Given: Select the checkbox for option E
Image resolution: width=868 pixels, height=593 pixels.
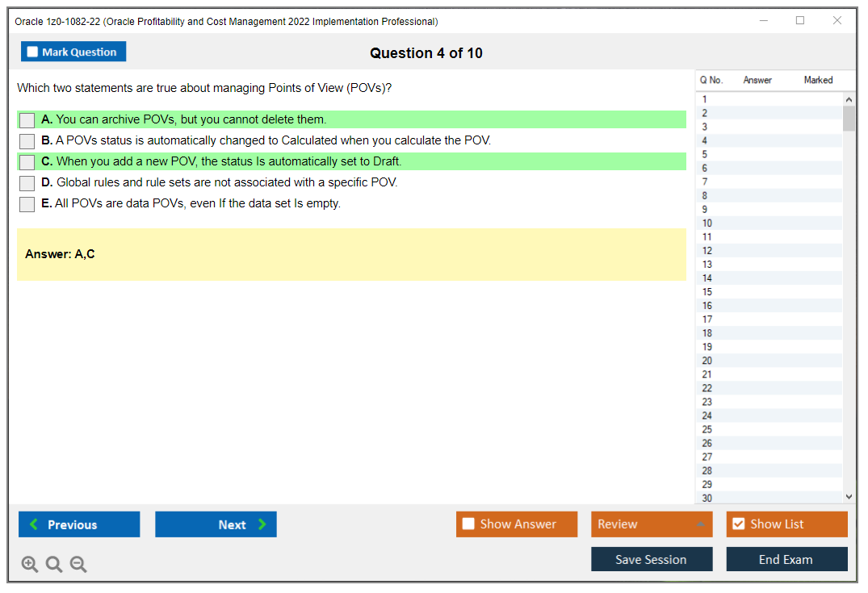Looking at the screenshot, I should pos(27,203).
